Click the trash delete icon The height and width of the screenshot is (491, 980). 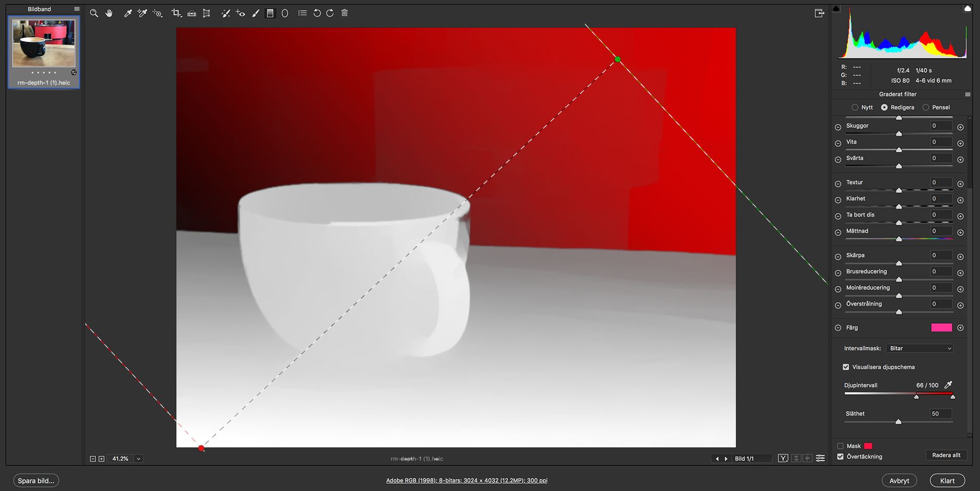tap(345, 13)
